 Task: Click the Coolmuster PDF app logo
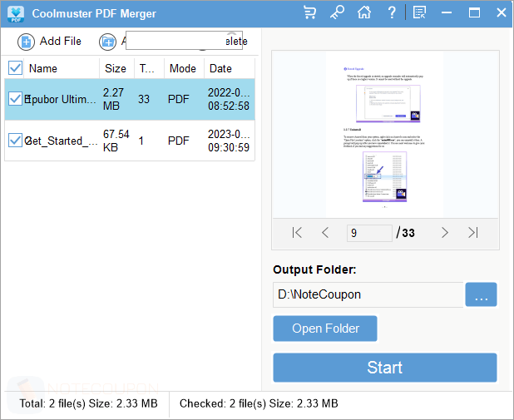pyautogui.click(x=16, y=14)
